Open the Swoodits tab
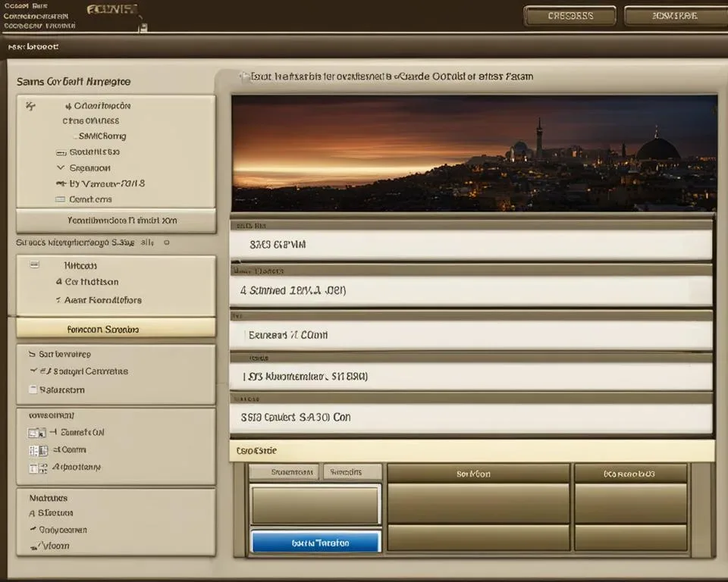This screenshot has width=728, height=582. pyautogui.click(x=352, y=472)
